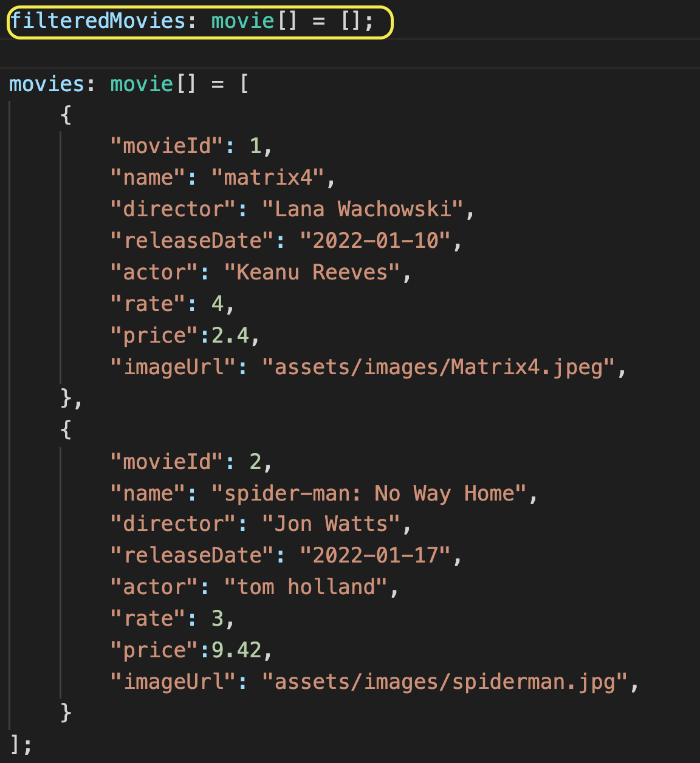The width and height of the screenshot is (700, 763).
Task: Click the "movieId" key with value 1
Action: [x=166, y=146]
